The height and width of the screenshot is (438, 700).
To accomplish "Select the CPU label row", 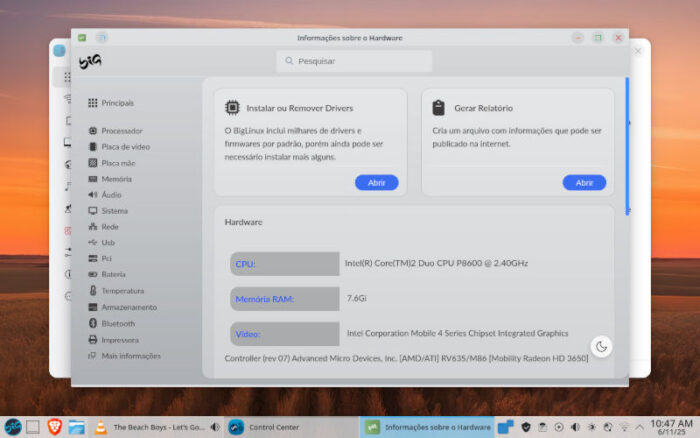I will [x=285, y=264].
